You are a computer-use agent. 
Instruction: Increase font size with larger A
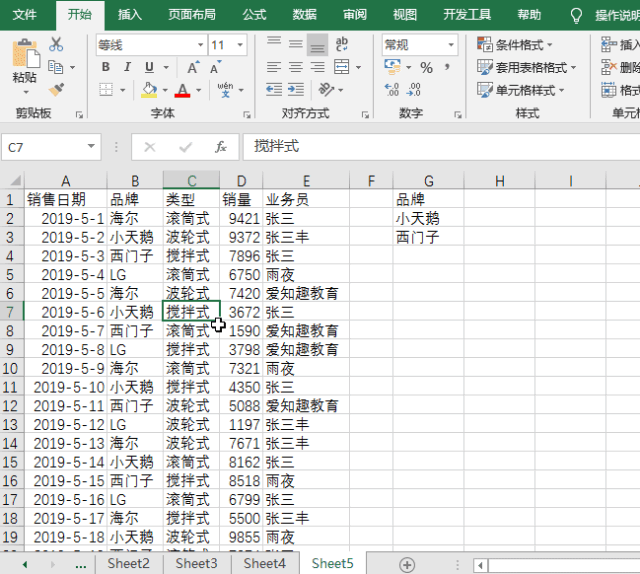pos(193,67)
